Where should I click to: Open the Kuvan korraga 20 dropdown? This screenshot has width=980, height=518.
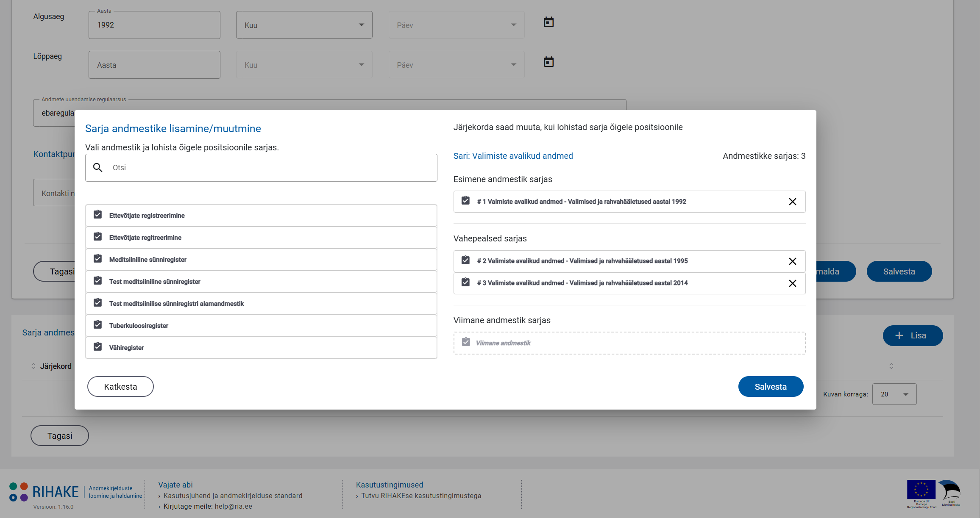(894, 394)
